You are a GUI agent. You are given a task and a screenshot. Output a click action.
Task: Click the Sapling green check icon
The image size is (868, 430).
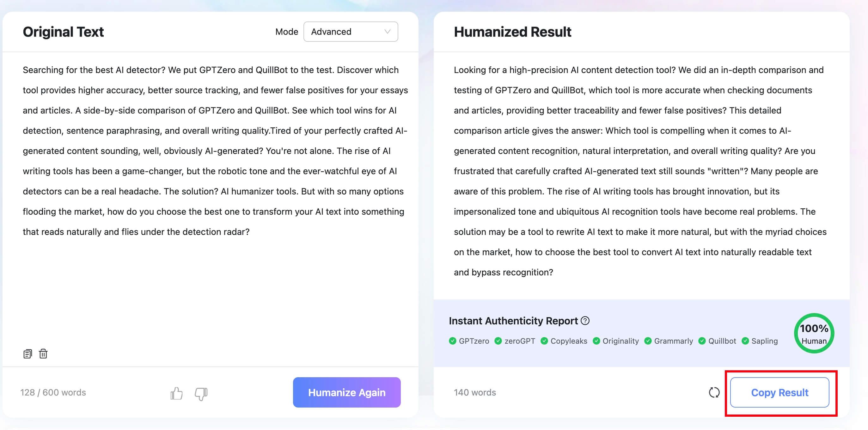point(745,341)
